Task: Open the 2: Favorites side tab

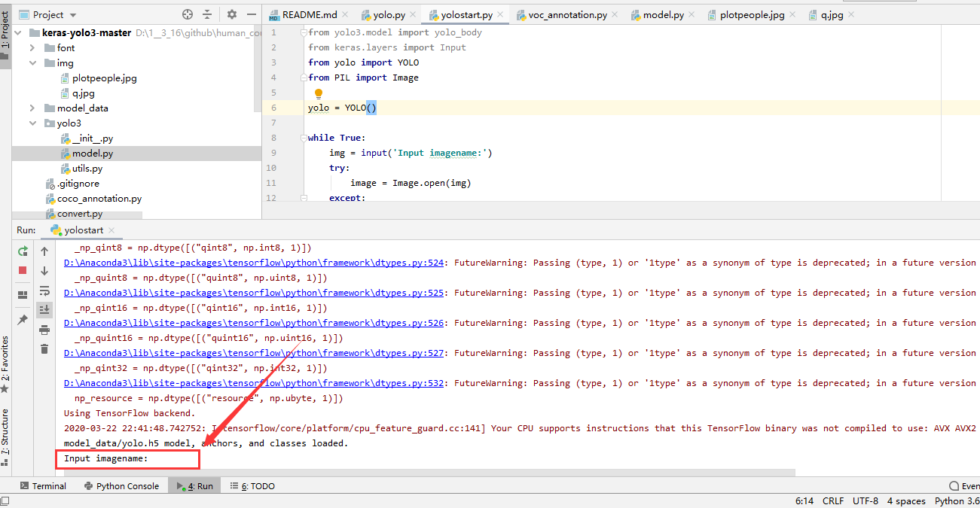Action: (x=5, y=366)
